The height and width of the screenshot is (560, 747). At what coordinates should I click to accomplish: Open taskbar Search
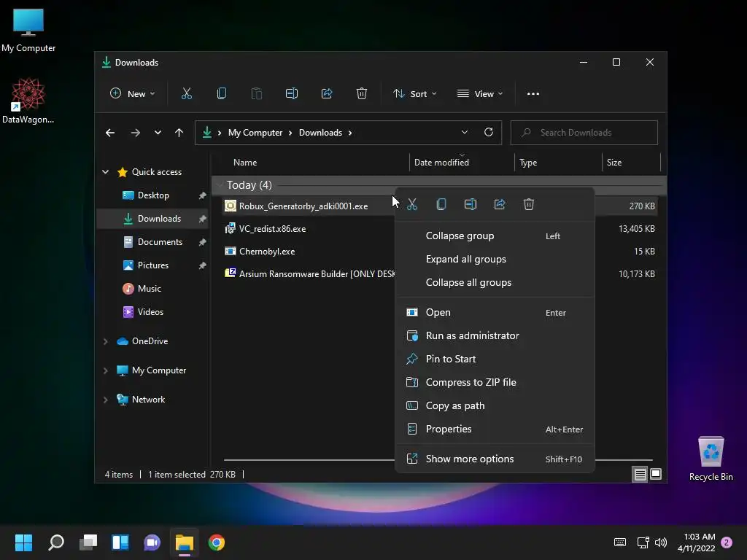(x=56, y=542)
